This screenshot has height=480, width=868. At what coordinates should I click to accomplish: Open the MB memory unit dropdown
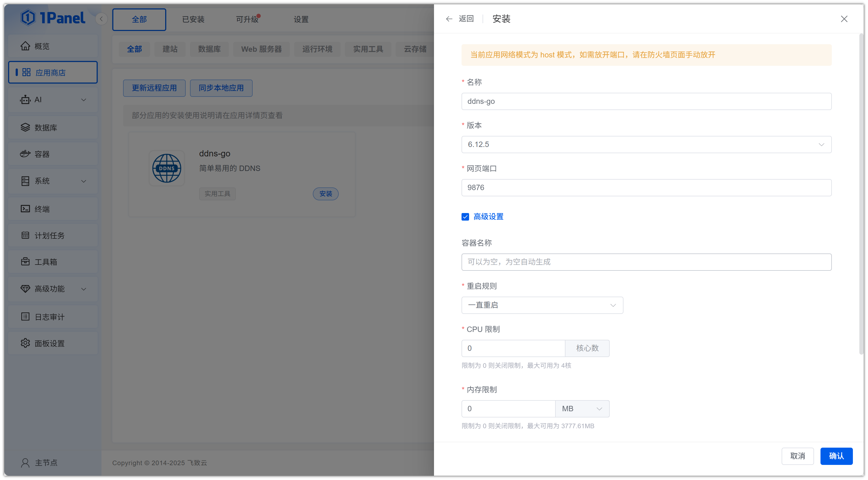click(582, 408)
